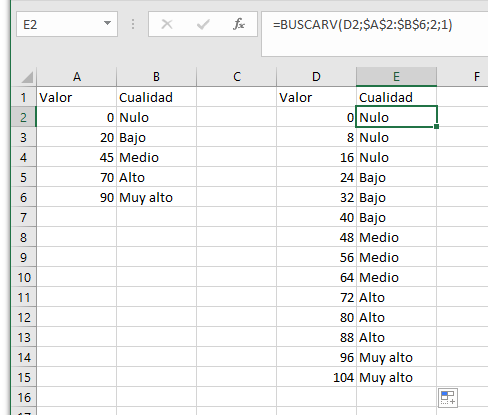
Task: Click the fill handle of cell E2
Action: [437, 127]
